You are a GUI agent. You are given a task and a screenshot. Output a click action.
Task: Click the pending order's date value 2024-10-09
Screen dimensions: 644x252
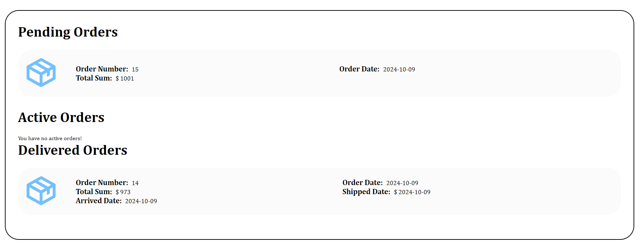399,69
